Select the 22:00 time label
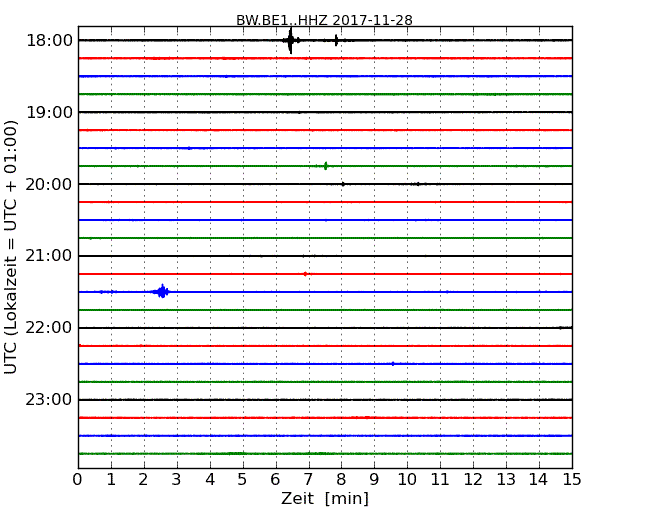The height and width of the screenshot is (520, 650). pos(49,328)
